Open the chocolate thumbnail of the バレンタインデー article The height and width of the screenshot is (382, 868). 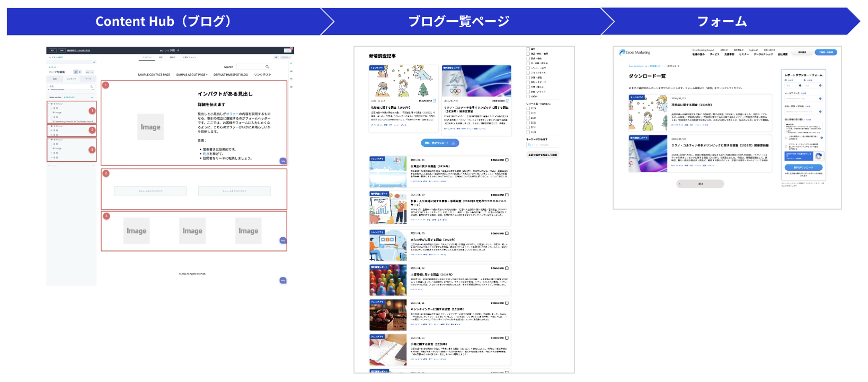(388, 315)
